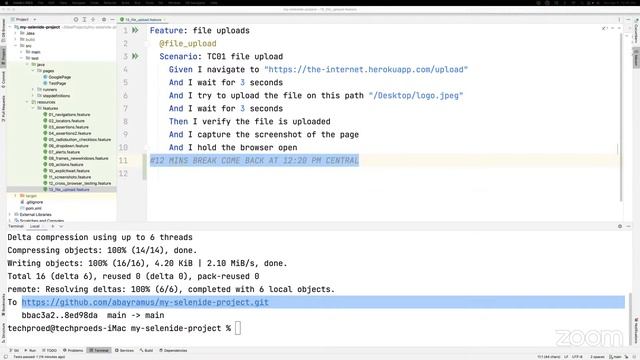This screenshot has width=640, height=360.
Task: Click Collapse All icon in Project toolbar
Action: (x=93, y=20)
